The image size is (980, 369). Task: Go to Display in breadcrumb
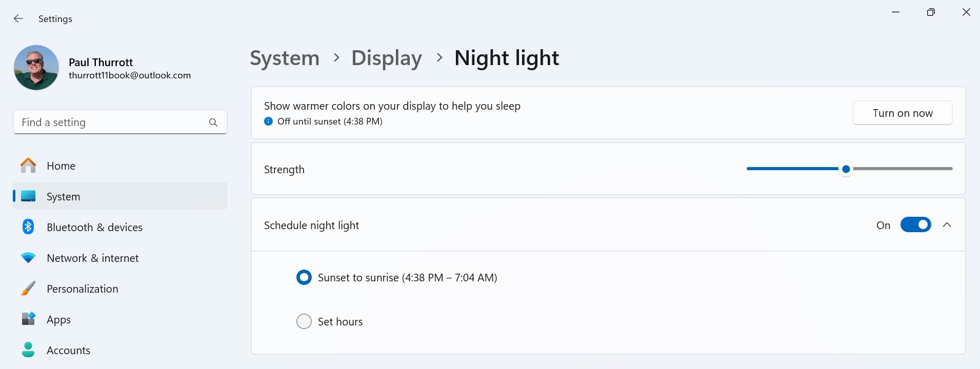386,58
